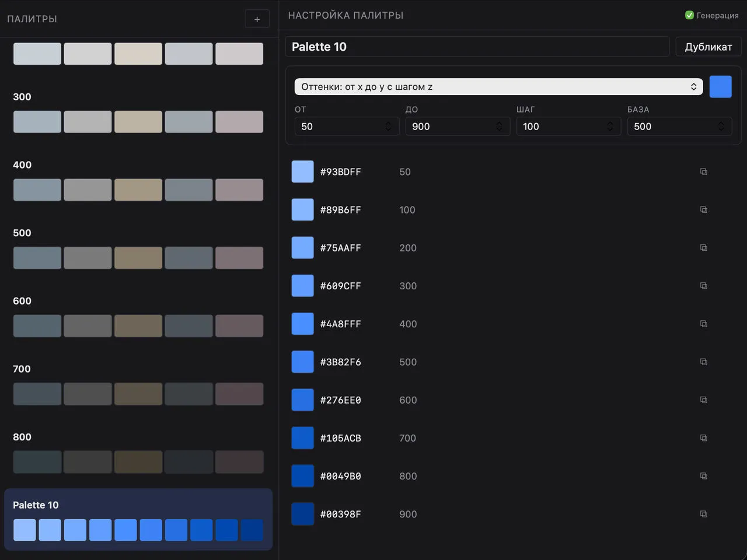Click the #105ACB color swatch
747x560 pixels.
303,438
